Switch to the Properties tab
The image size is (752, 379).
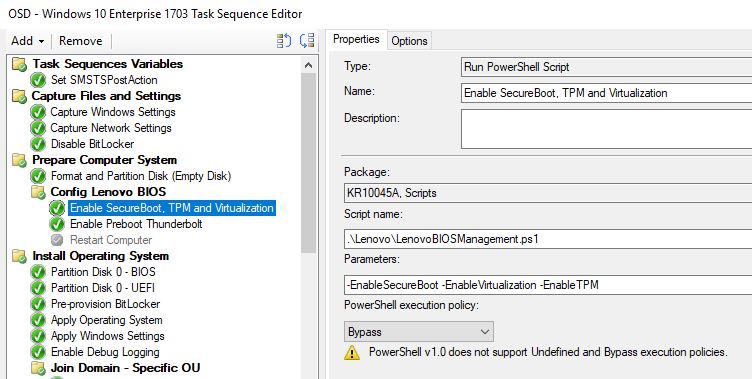tap(356, 39)
